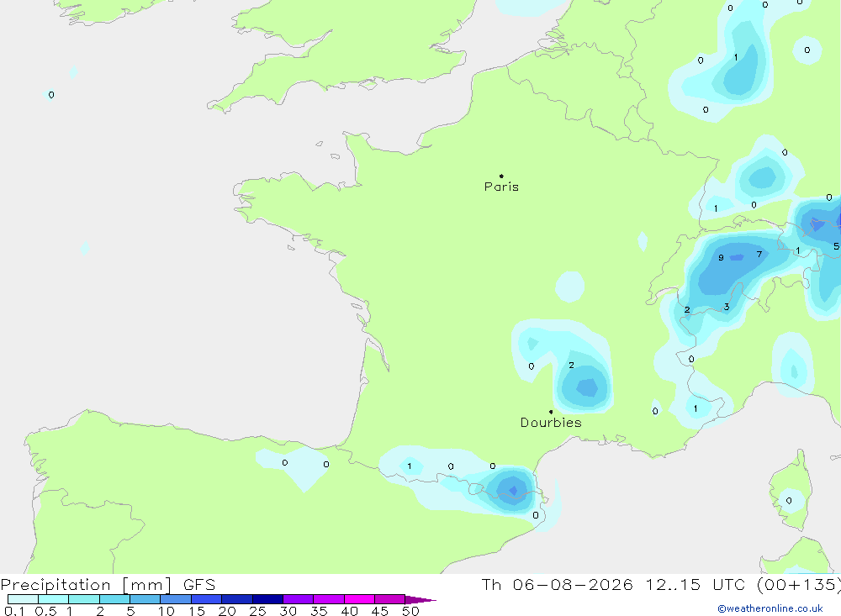Select the 20–25 mm legend swatch
841x616 pixels.
237,599
